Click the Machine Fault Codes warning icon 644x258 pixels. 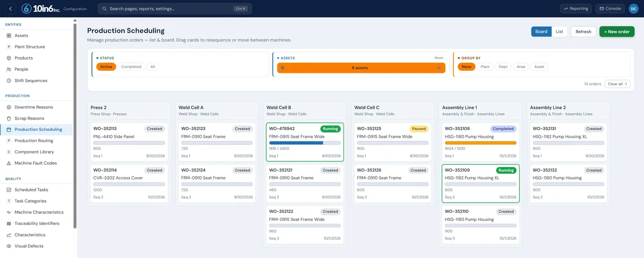9,163
